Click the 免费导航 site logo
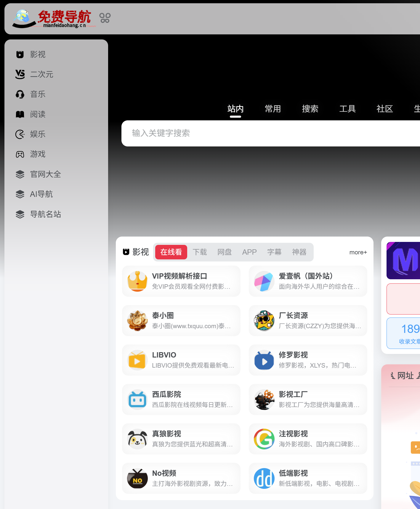This screenshot has width=420, height=509. [x=54, y=19]
